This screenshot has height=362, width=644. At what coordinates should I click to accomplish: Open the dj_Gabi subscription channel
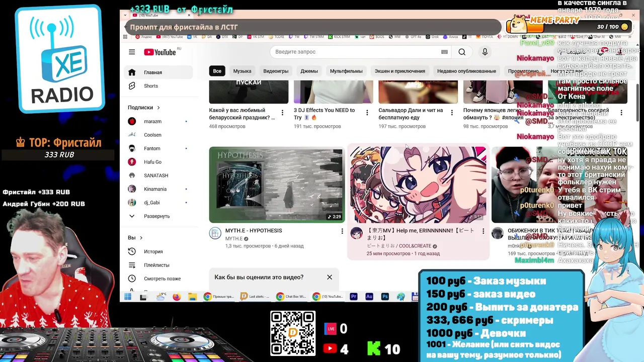click(158, 203)
